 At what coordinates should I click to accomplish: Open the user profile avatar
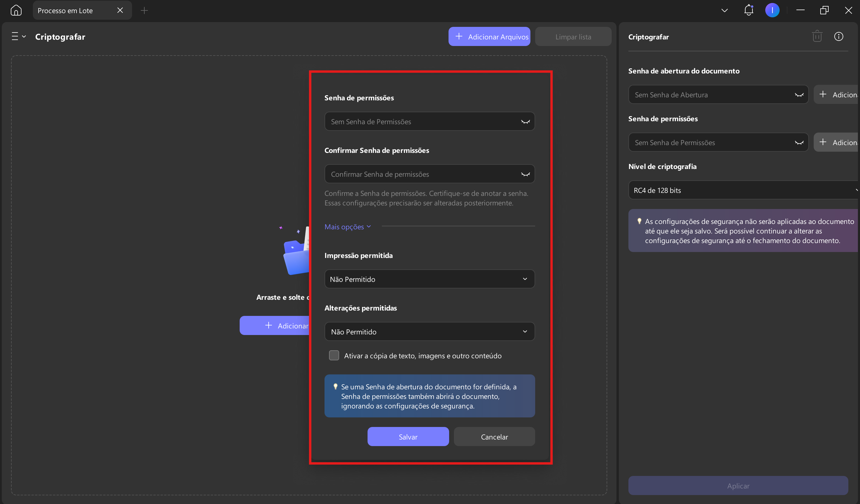(772, 10)
